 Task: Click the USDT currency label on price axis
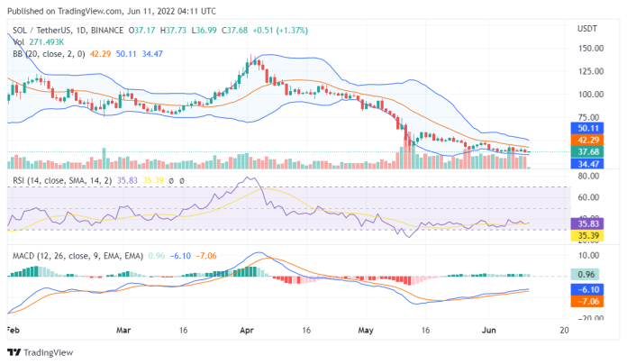[587, 29]
